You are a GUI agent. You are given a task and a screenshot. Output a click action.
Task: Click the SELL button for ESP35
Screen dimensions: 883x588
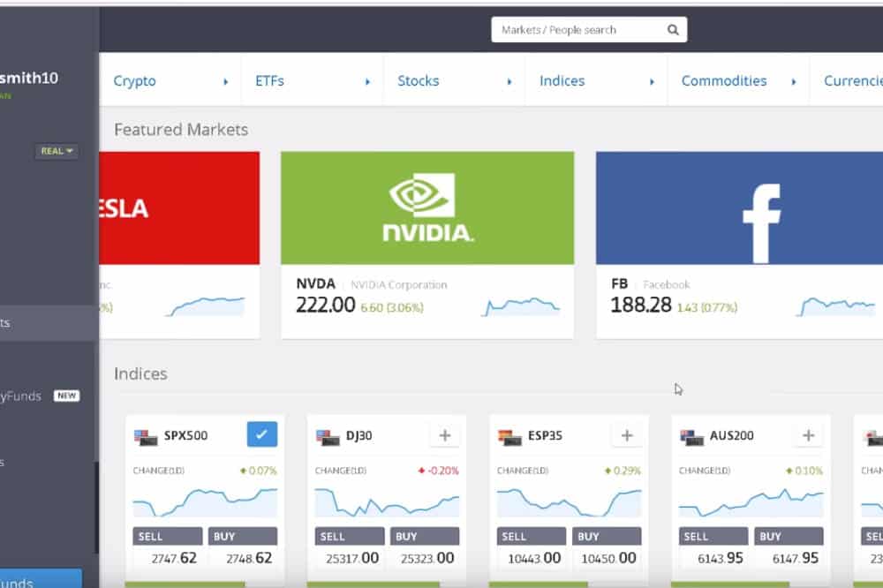tap(531, 536)
